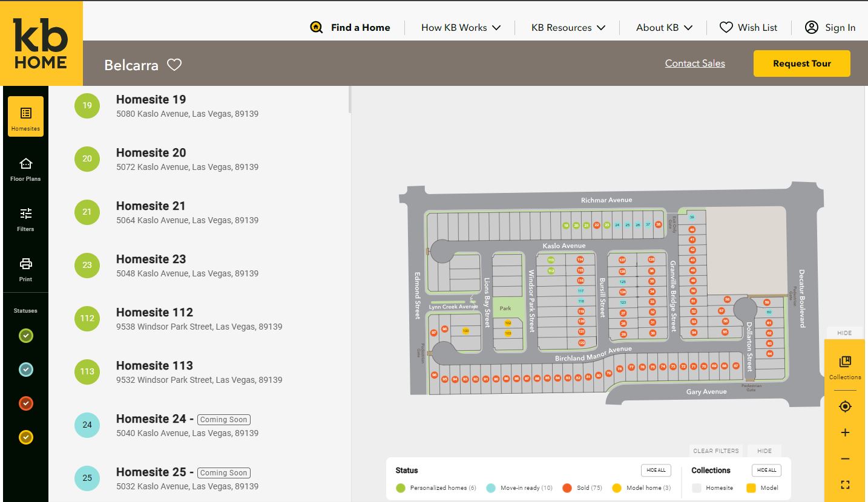Viewport: 868px width, 502px height.
Task: Toggle Move-in ready (10) in the legend
Action: click(x=519, y=488)
